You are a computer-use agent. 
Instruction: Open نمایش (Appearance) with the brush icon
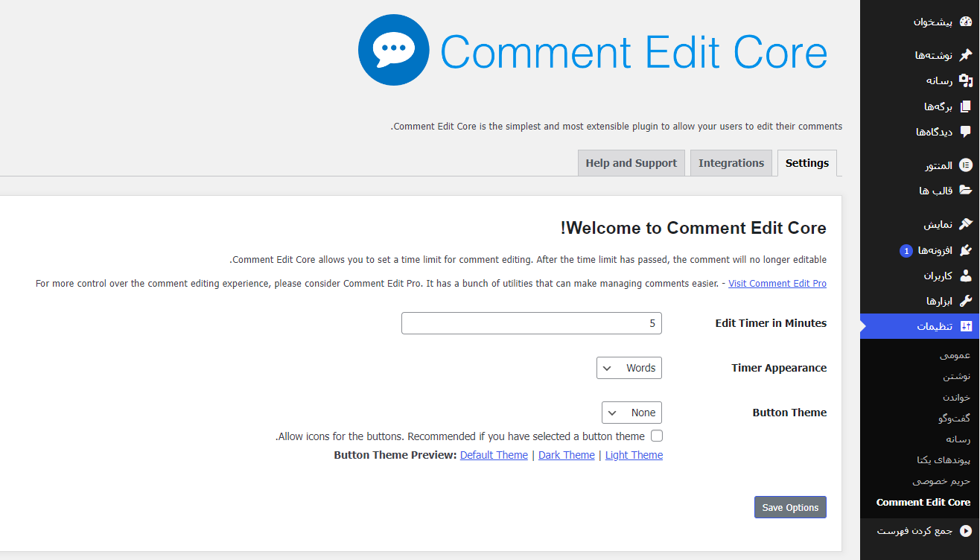(966, 223)
